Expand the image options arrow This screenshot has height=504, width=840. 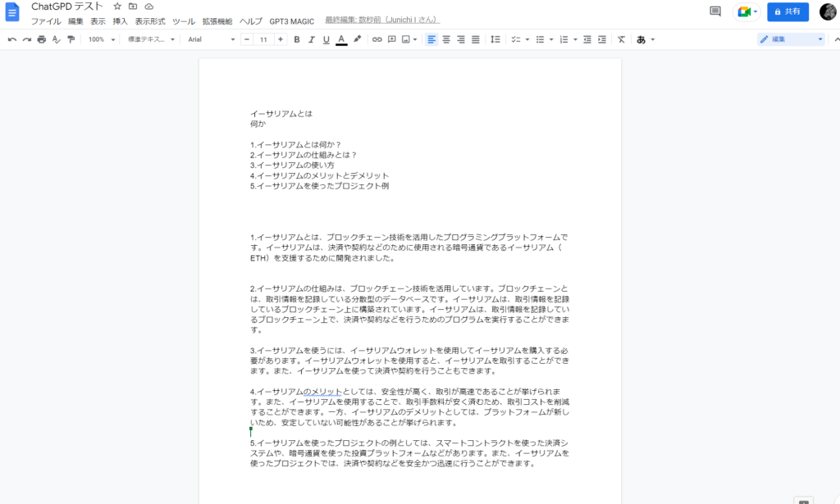click(415, 39)
